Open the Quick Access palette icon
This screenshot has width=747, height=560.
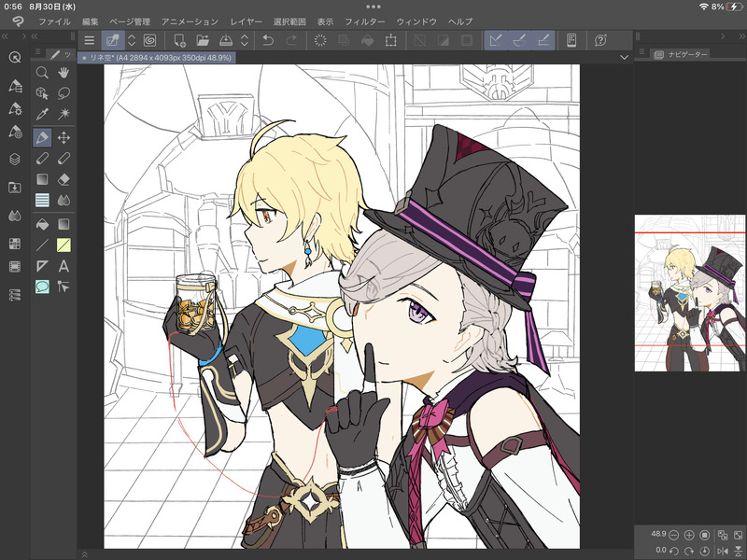click(x=15, y=58)
